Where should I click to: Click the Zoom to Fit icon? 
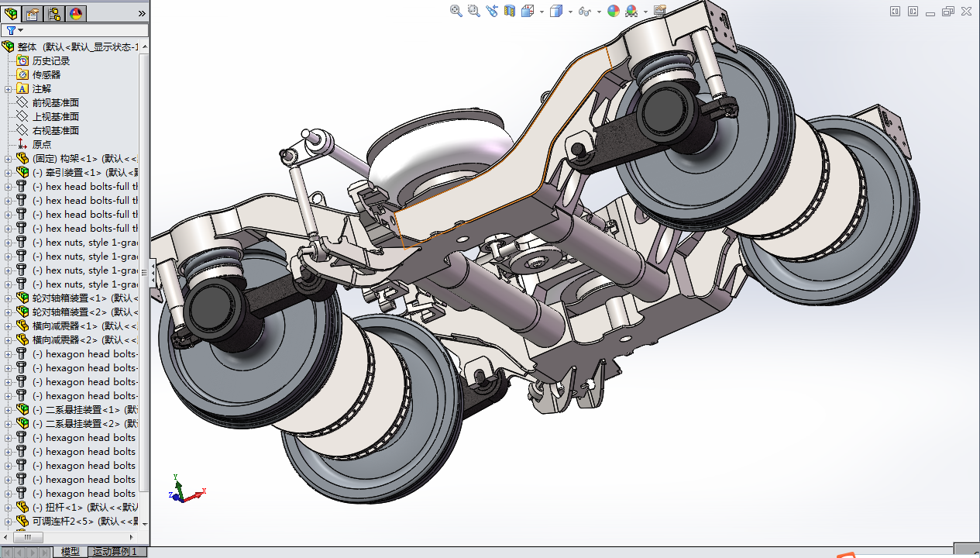(456, 11)
